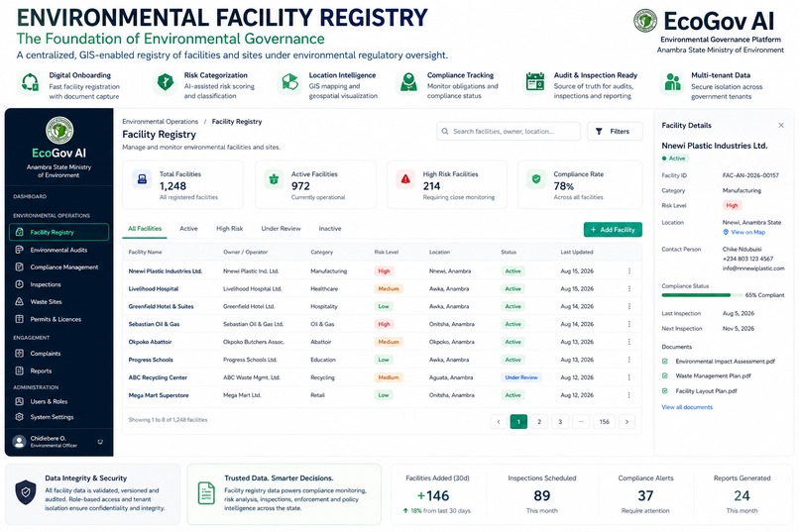Click the search facilities input field
799x532 pixels.
click(x=509, y=132)
